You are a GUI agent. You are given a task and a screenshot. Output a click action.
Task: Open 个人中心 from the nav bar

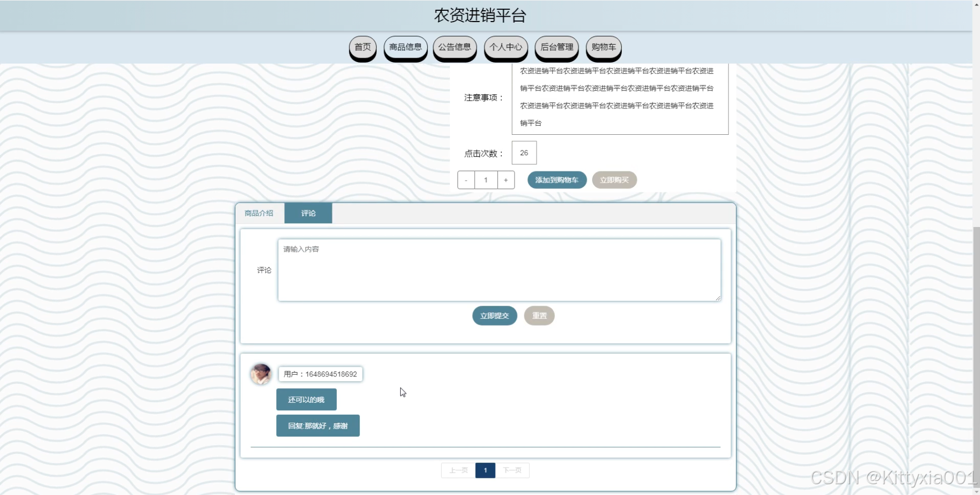pos(505,47)
